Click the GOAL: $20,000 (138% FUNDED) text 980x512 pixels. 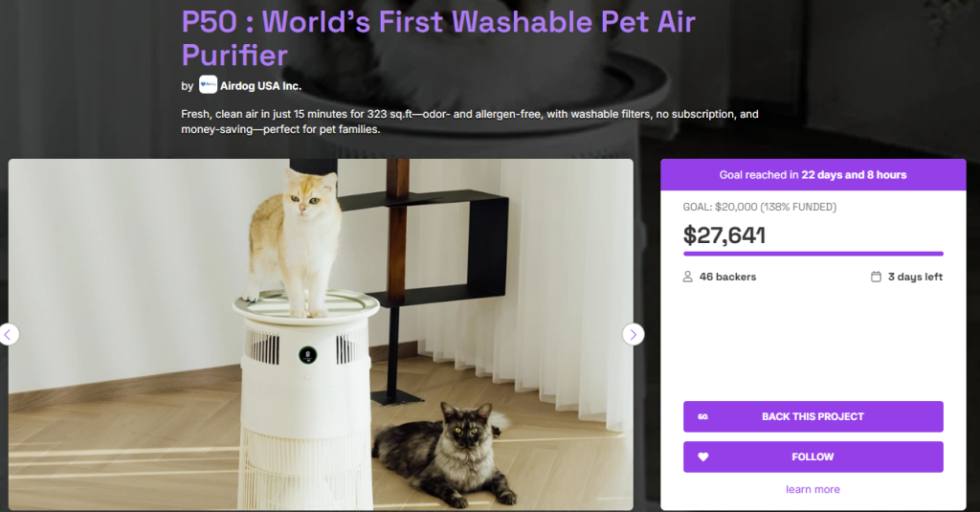pyautogui.click(x=759, y=207)
